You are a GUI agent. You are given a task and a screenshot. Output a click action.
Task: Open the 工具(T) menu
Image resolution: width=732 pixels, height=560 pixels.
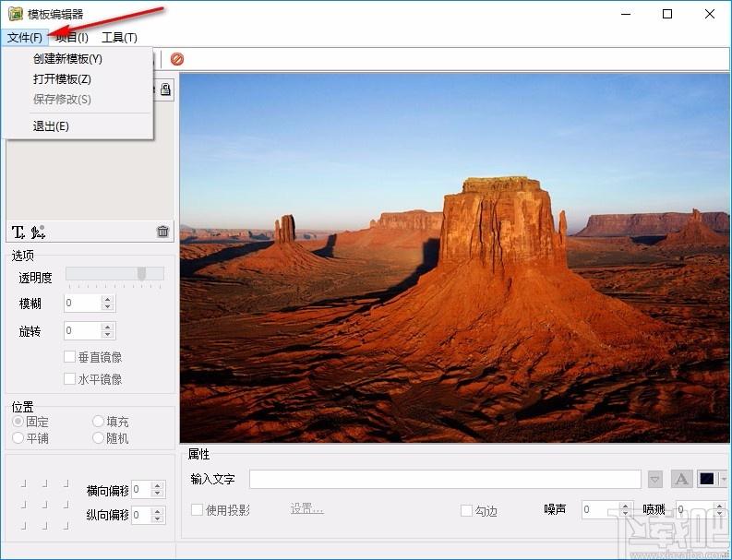tap(119, 37)
